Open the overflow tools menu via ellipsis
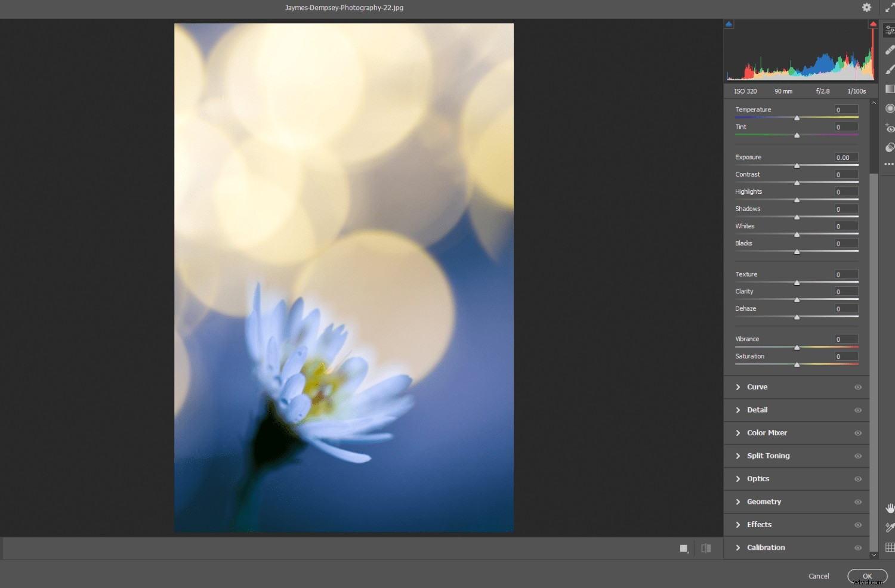 point(890,164)
